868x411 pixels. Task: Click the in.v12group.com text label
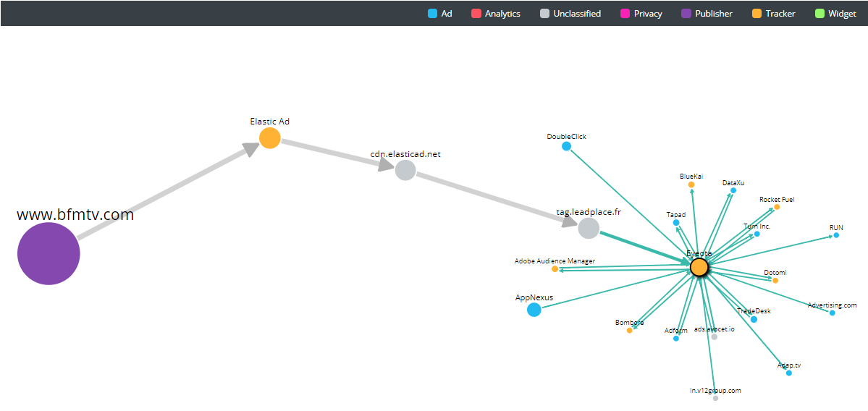(715, 391)
